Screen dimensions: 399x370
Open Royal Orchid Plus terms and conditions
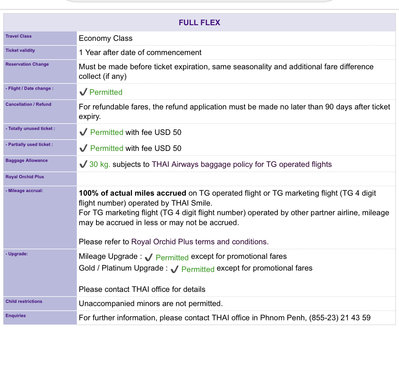click(199, 242)
